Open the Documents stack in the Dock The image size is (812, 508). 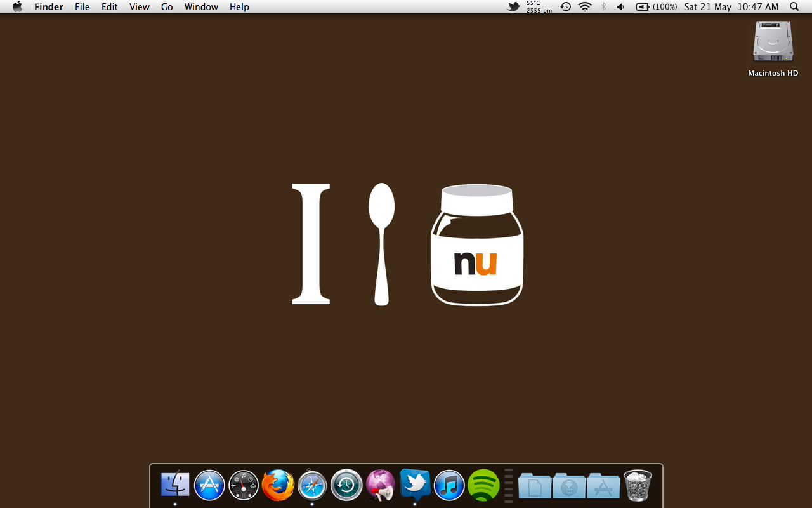pyautogui.click(x=535, y=486)
